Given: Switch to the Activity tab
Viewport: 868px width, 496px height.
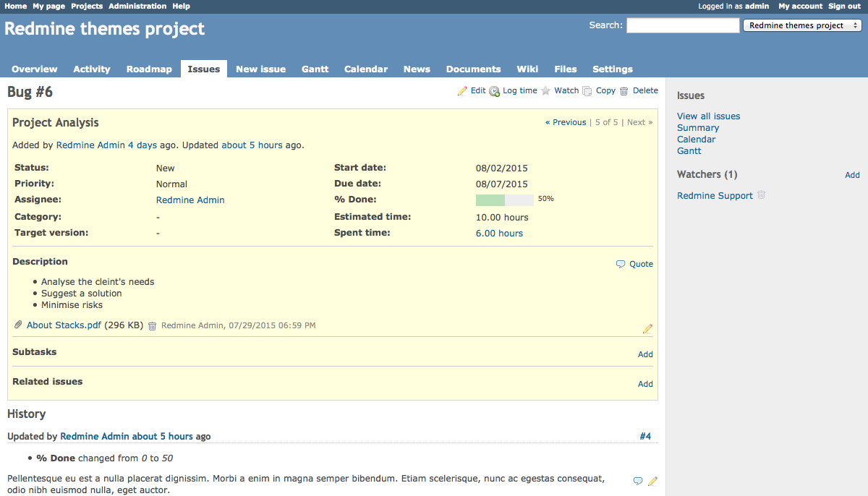Looking at the screenshot, I should coord(92,69).
